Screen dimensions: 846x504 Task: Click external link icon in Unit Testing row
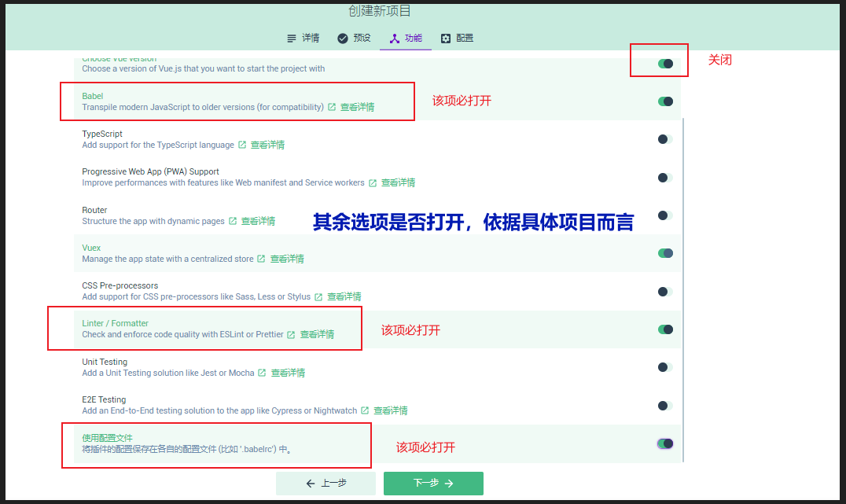click(x=262, y=373)
